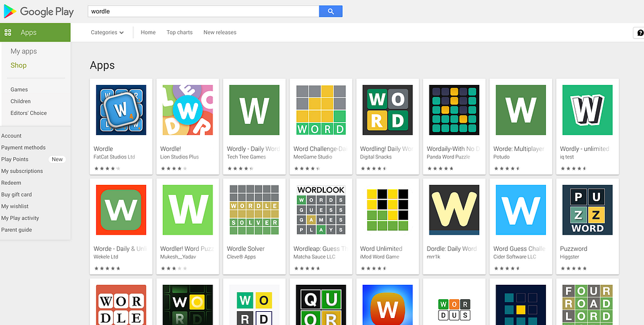Open Play Points link
Viewport: 644px width, 325px height.
coord(15,159)
